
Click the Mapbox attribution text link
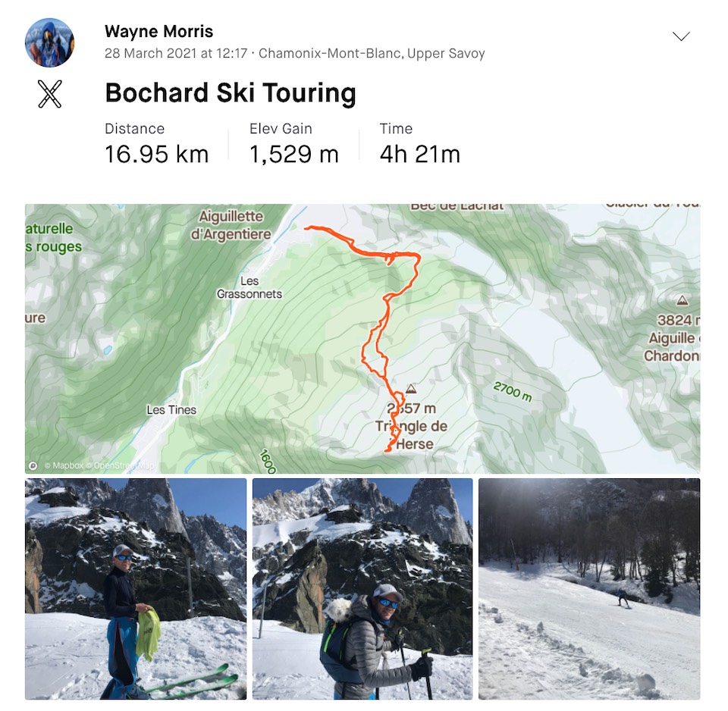64,465
